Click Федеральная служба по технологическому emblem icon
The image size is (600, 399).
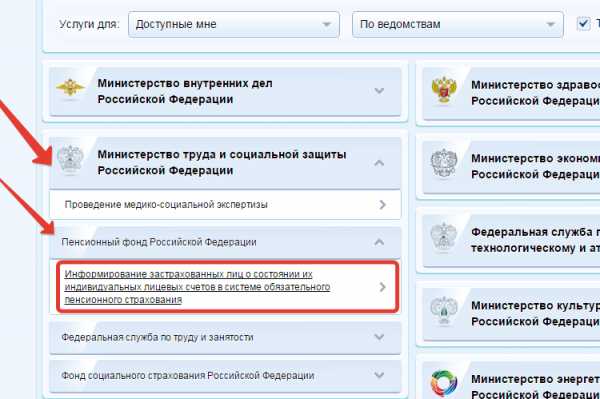[443, 238]
